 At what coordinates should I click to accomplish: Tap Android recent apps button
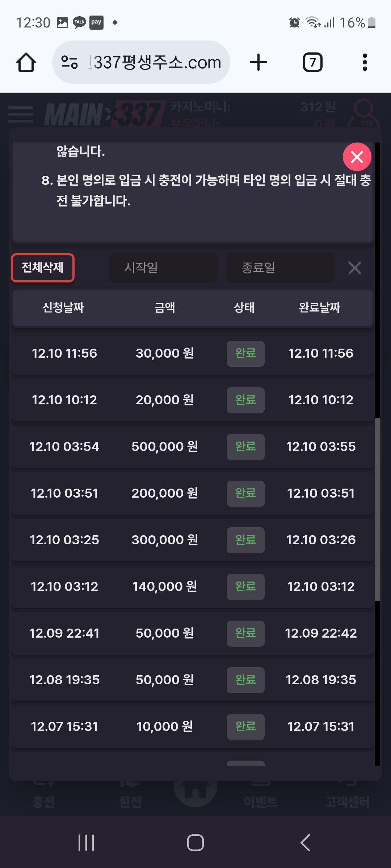pyautogui.click(x=86, y=843)
